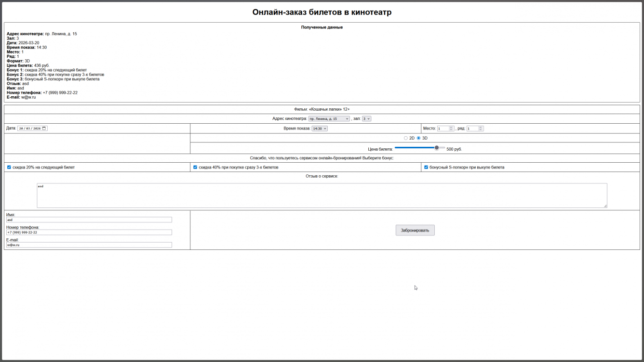This screenshot has width=644, height=362.
Task: Open the Адрес кинотеатра dropdown
Action: (x=329, y=118)
